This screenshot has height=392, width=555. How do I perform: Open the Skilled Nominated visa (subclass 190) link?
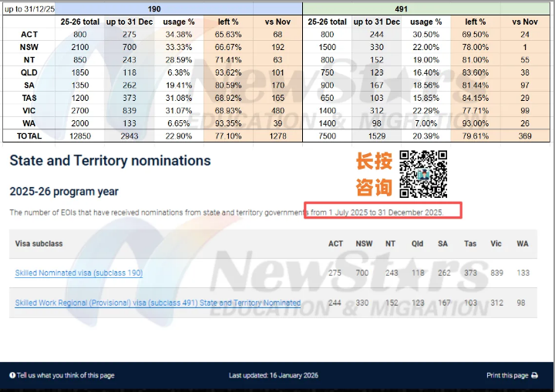79,273
